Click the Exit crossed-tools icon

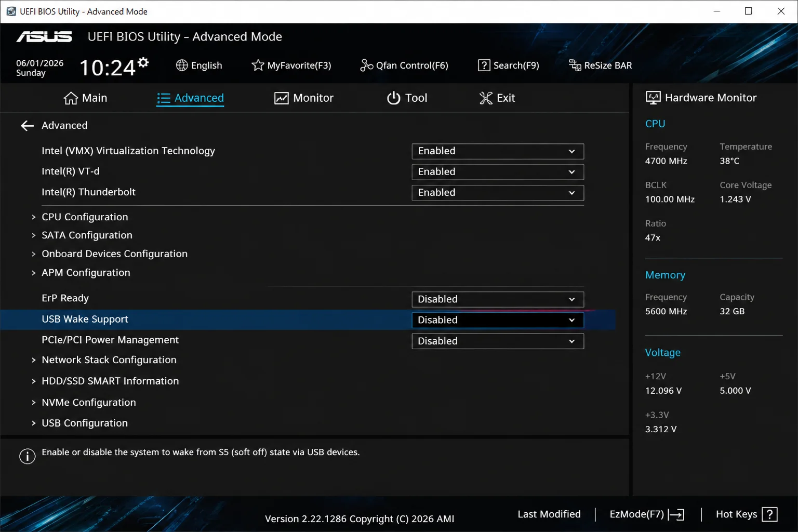(486, 98)
